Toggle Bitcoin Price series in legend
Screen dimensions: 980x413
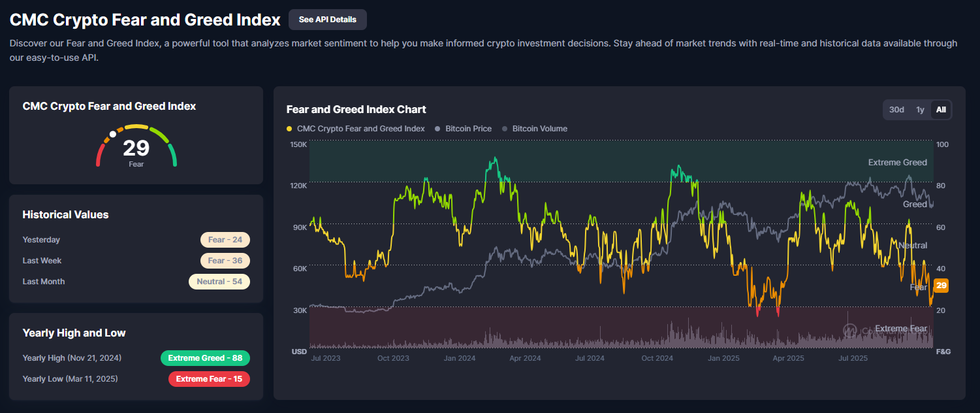pyautogui.click(x=464, y=129)
